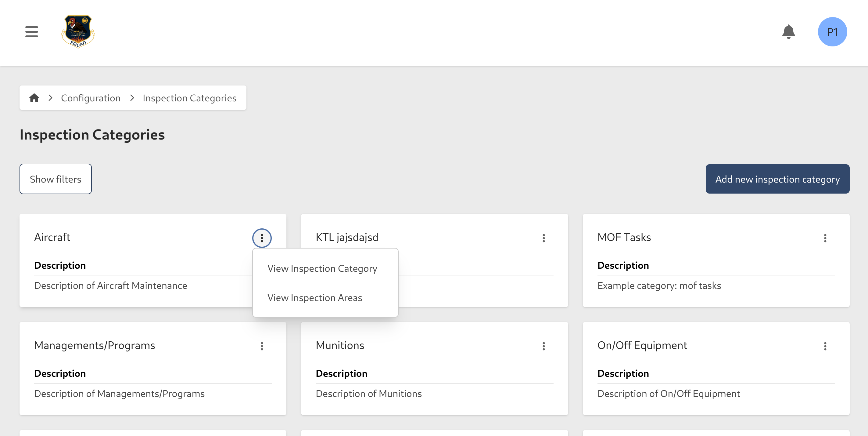Click the P1 user avatar
868x436 pixels.
click(x=832, y=31)
